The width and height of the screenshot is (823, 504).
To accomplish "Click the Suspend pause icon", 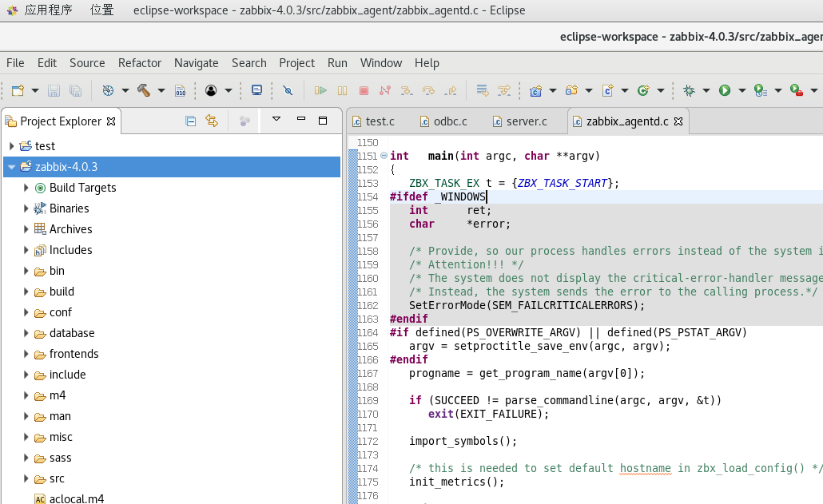I will click(x=342, y=90).
